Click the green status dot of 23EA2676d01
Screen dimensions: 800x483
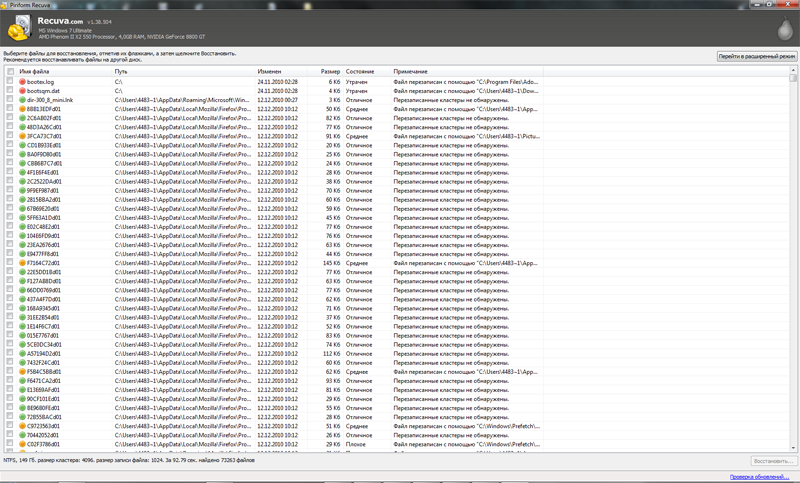[x=22, y=245]
